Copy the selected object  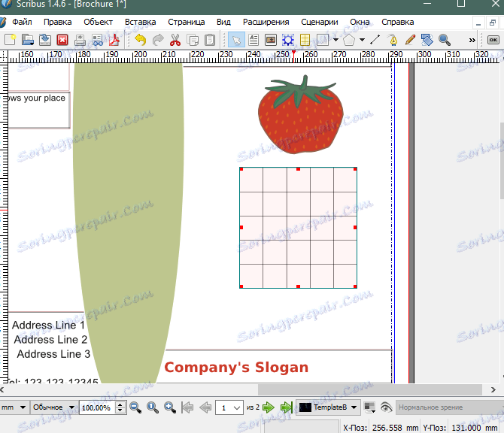coord(193,40)
